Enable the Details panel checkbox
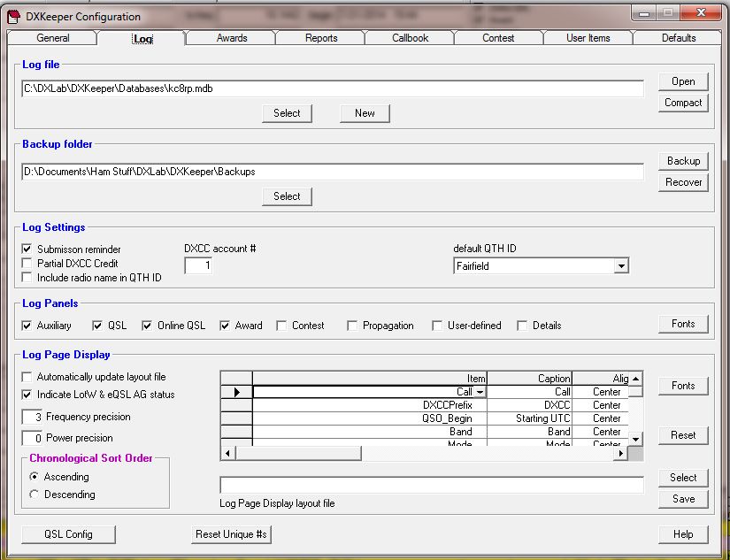This screenshot has width=730, height=560. (522, 326)
